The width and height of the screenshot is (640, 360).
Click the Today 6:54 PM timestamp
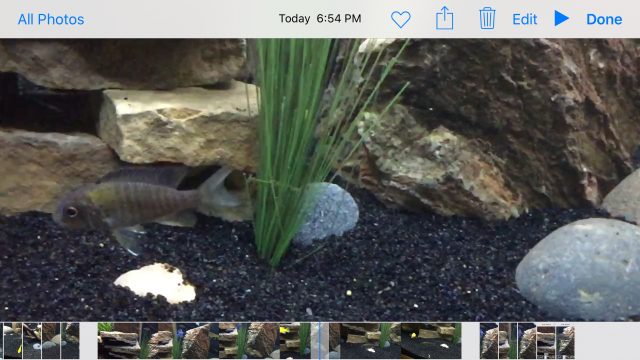[320, 18]
